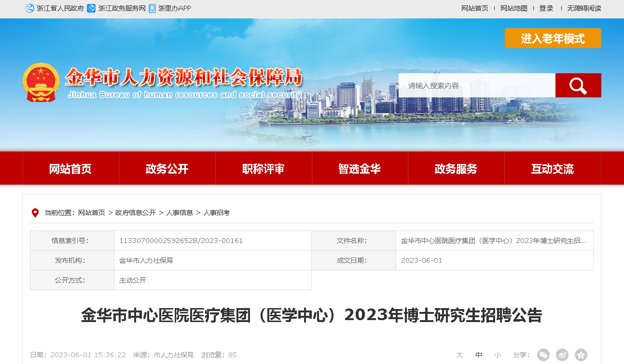Open 网站地图 link

coord(514,8)
